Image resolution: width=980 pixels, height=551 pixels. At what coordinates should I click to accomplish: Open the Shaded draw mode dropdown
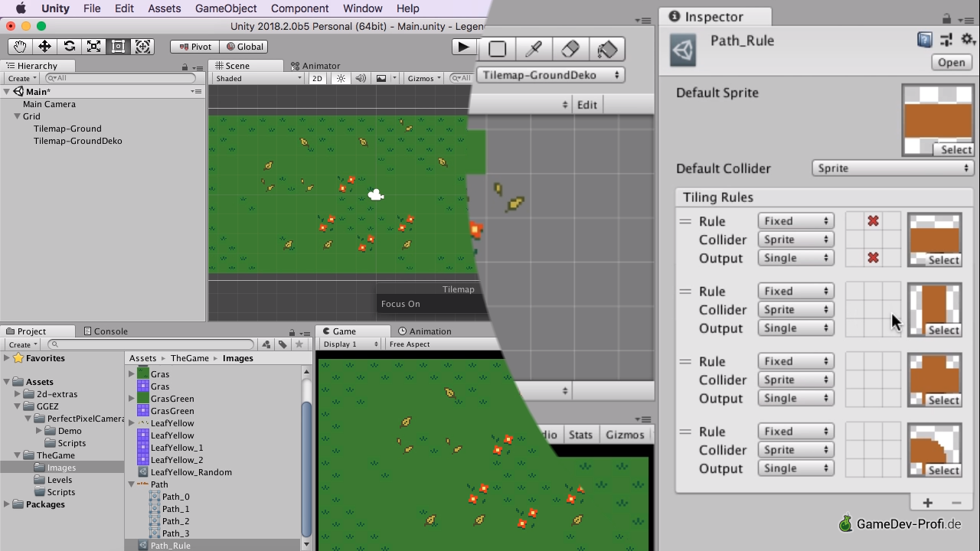coord(259,78)
